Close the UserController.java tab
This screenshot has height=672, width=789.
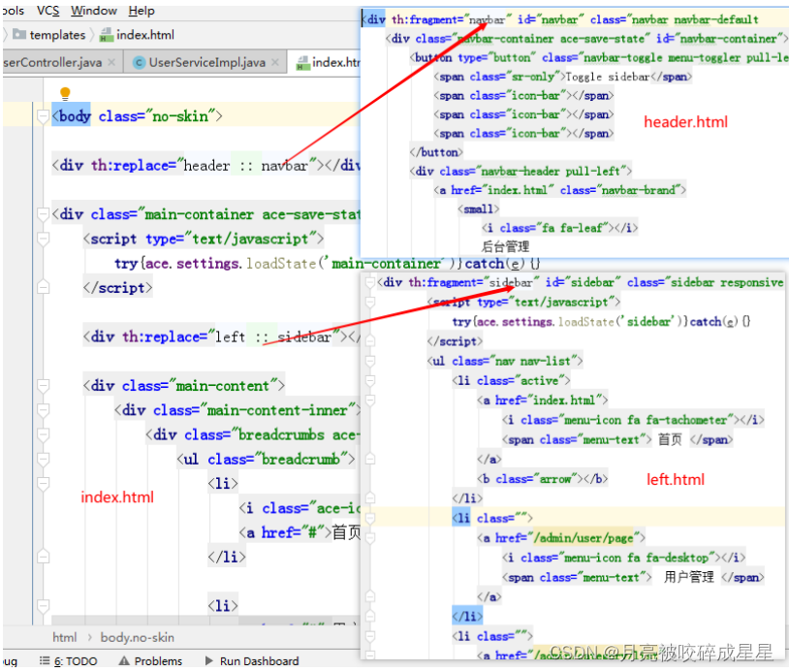(x=111, y=62)
